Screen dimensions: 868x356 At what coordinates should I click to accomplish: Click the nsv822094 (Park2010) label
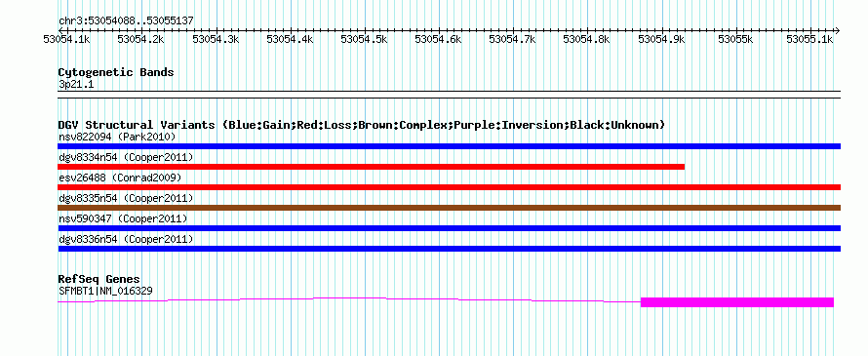117,137
